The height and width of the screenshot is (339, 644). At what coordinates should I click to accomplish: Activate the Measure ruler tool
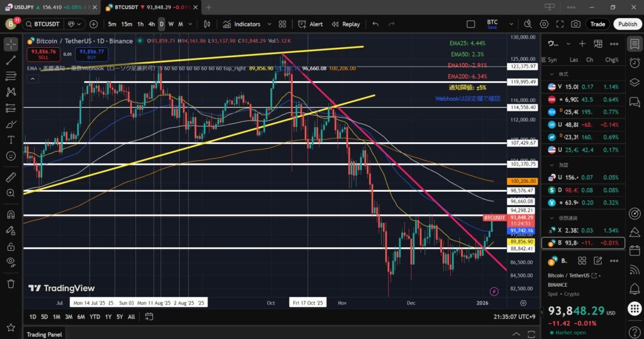(x=11, y=178)
